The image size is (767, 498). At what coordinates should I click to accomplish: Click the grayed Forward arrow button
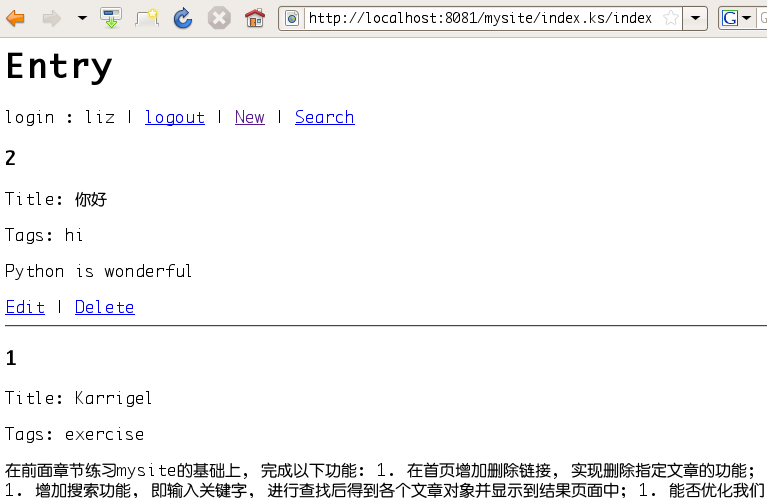(x=51, y=18)
